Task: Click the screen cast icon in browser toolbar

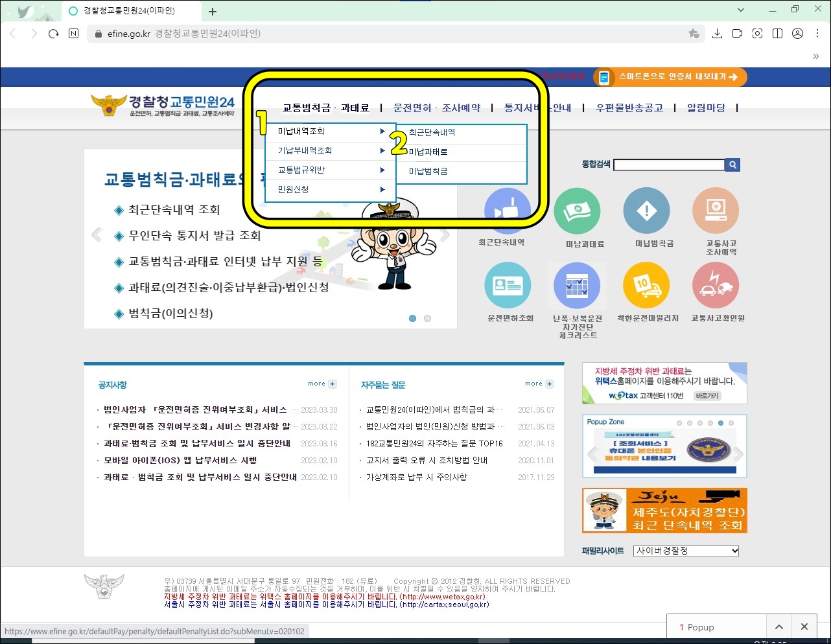Action: pos(737,34)
